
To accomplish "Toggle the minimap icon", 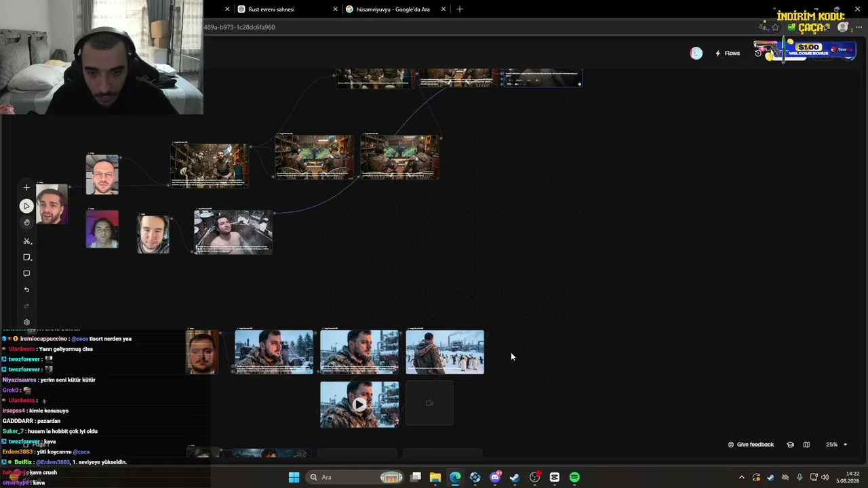I will click(806, 445).
